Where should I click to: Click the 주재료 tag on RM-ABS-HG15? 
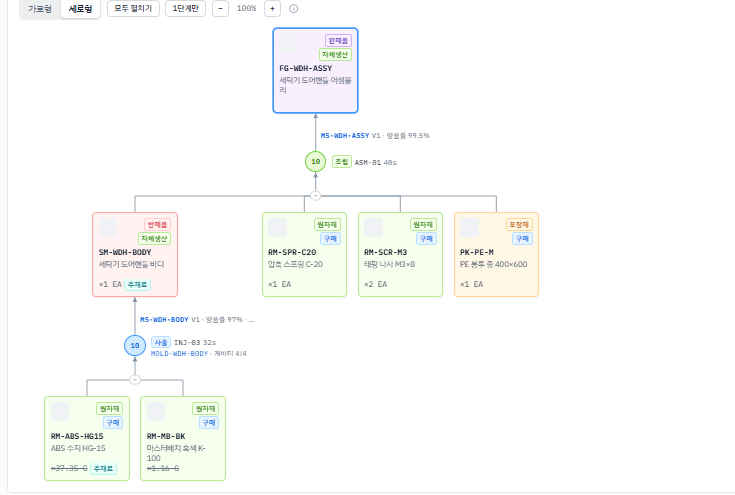(103, 468)
